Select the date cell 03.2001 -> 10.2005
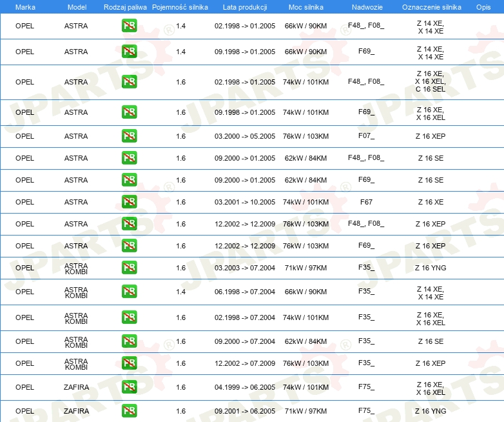The image size is (504, 422). [x=245, y=202]
